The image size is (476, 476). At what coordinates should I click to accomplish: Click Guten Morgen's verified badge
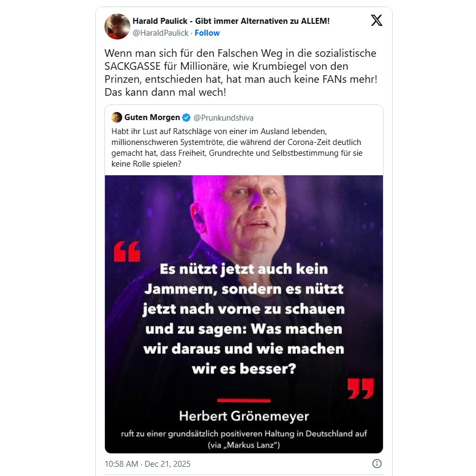pyautogui.click(x=186, y=117)
